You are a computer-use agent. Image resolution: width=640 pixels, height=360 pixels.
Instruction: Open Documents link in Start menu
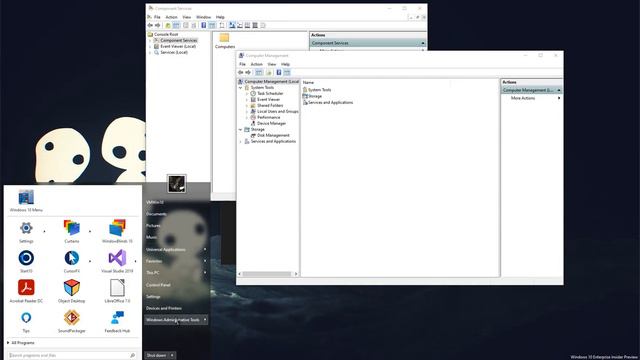pos(156,214)
